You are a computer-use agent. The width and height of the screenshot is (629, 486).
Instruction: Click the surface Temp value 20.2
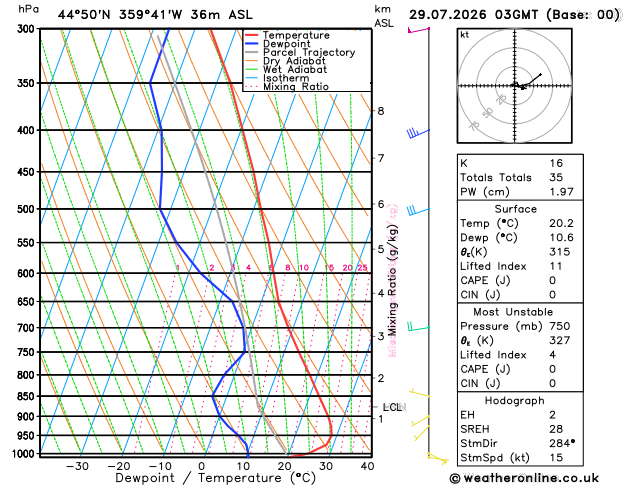[x=561, y=223]
